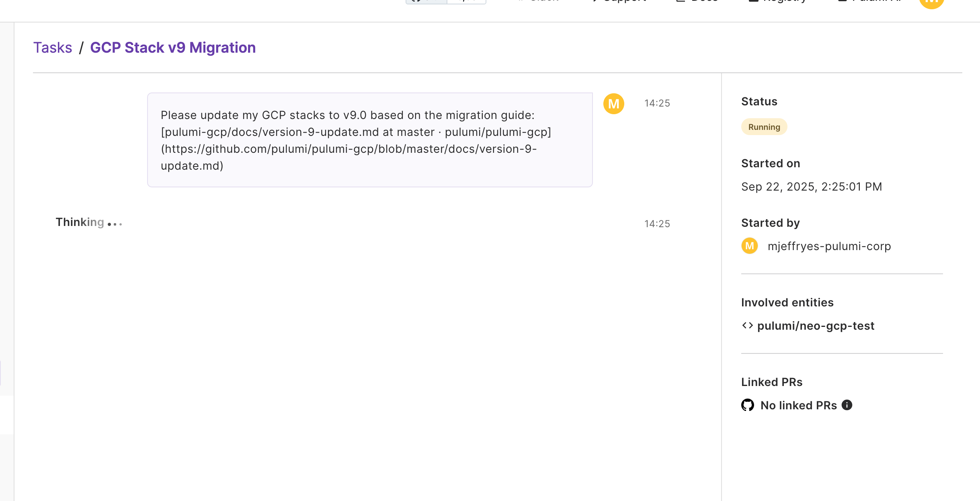This screenshot has width=980, height=501.
Task: Click the code brackets icon by pulumi/neo-gcp-test
Action: [x=747, y=325]
